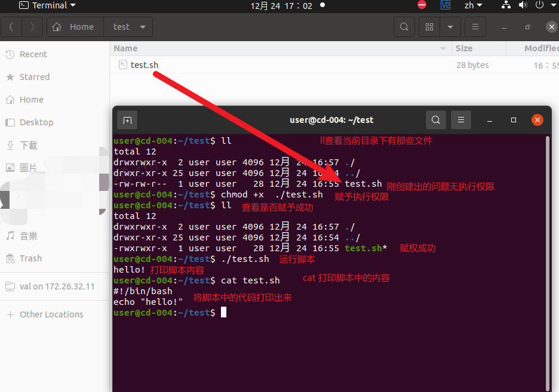Open the view options dropdown arrow

[x=450, y=27]
